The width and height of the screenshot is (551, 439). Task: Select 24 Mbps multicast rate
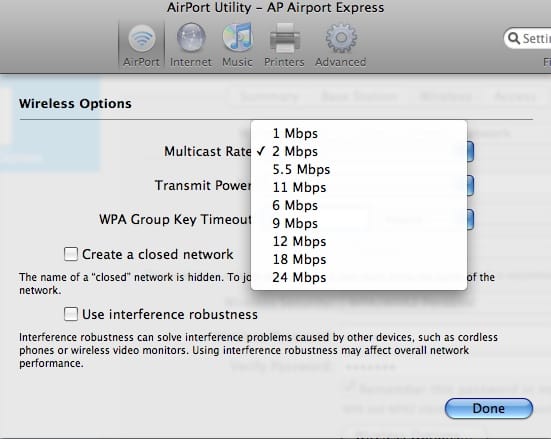pyautogui.click(x=359, y=277)
